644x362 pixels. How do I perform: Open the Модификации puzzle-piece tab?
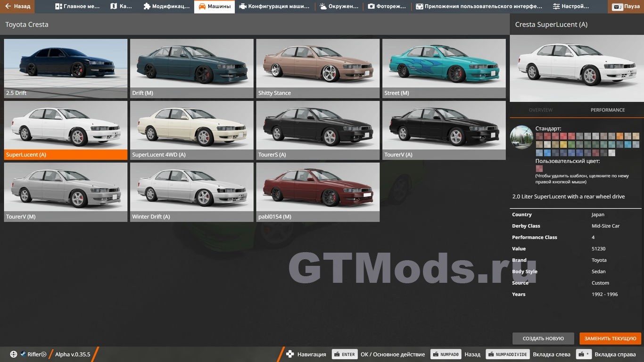(166, 7)
